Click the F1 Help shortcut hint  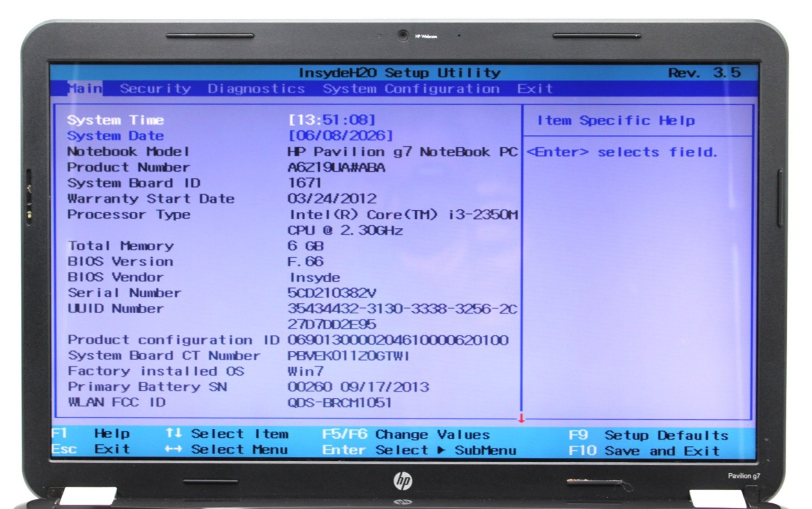click(91, 433)
